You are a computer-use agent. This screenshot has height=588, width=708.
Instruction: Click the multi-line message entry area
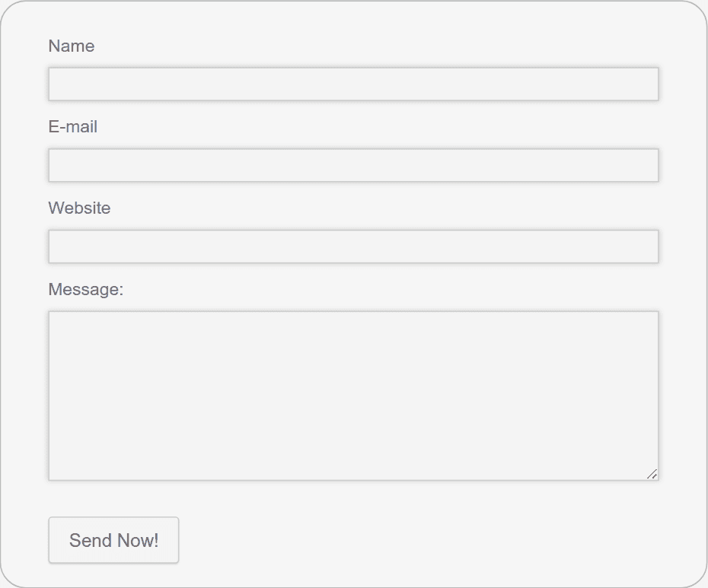[353, 396]
